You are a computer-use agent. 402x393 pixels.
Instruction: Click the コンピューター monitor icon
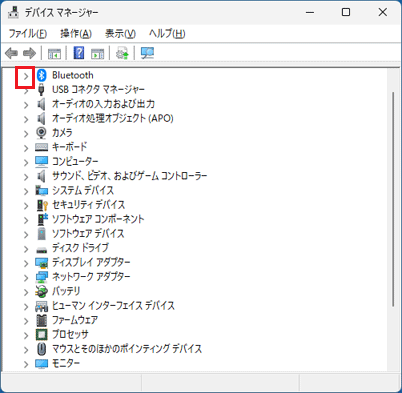pos(41,162)
